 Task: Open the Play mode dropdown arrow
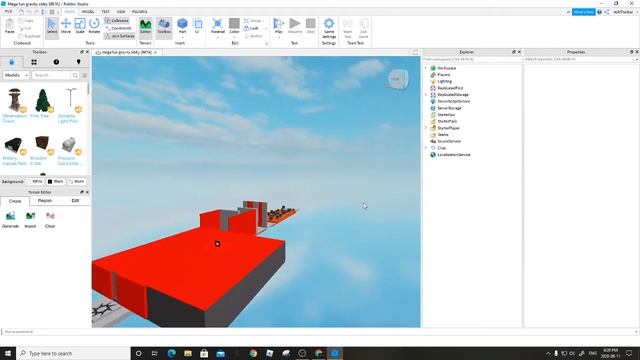tap(279, 37)
